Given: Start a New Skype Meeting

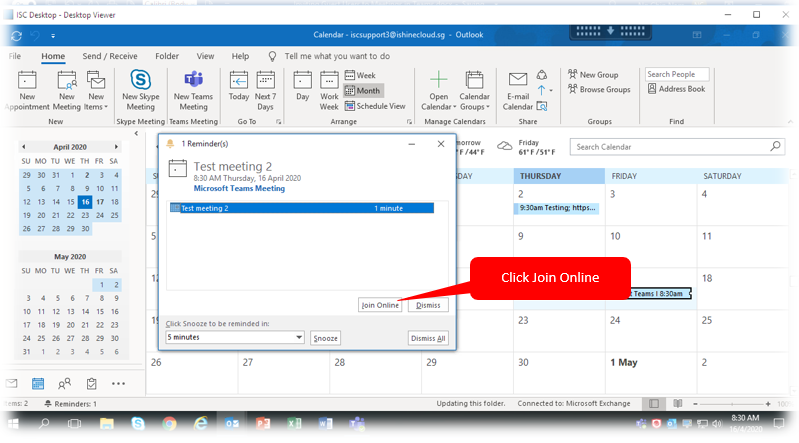Looking at the screenshot, I should pyautogui.click(x=141, y=91).
